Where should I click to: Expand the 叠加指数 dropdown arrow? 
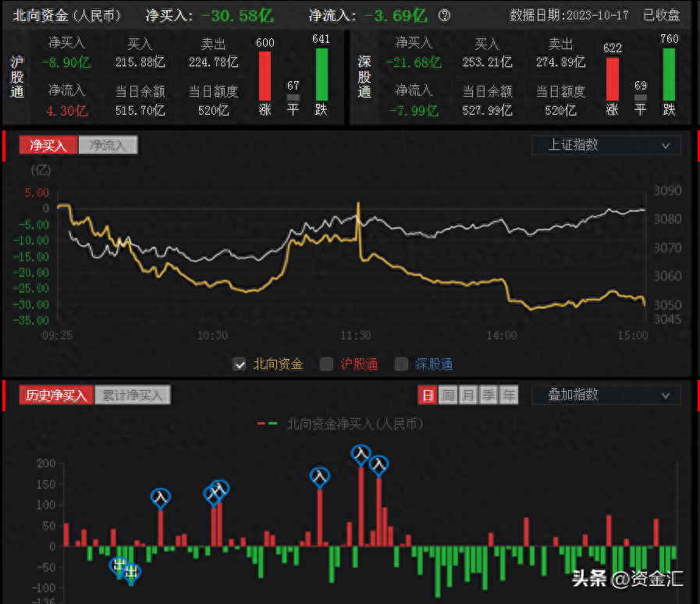(665, 396)
